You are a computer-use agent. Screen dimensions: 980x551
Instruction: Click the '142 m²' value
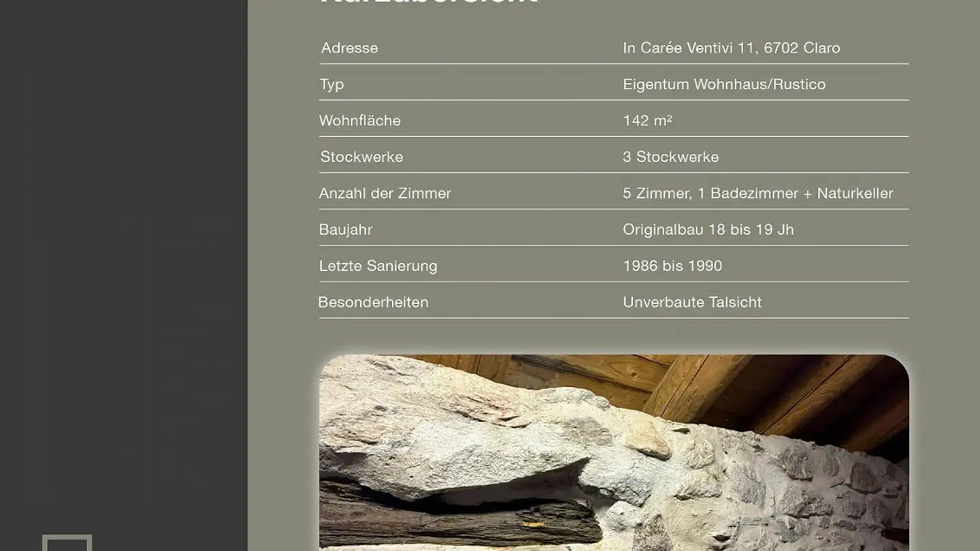[647, 120]
